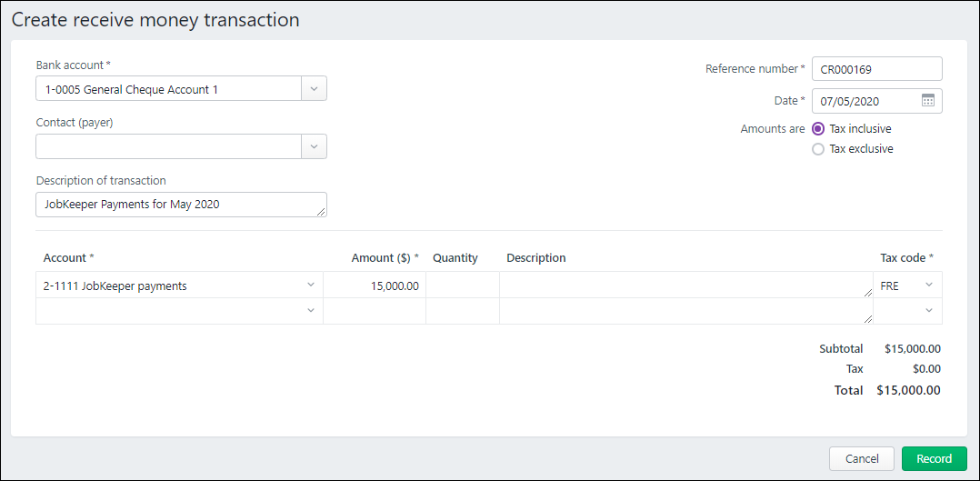
Task: Click the Contact (payer) input field
Action: pos(168,146)
